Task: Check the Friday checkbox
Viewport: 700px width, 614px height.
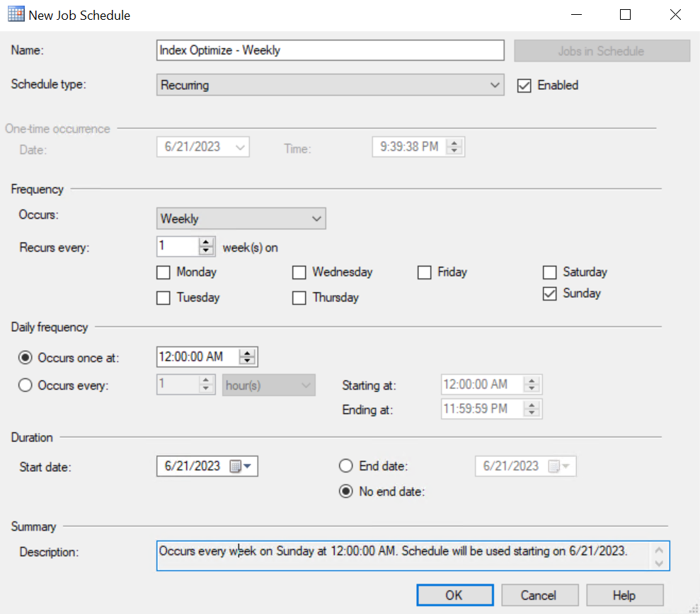Action: pos(425,272)
